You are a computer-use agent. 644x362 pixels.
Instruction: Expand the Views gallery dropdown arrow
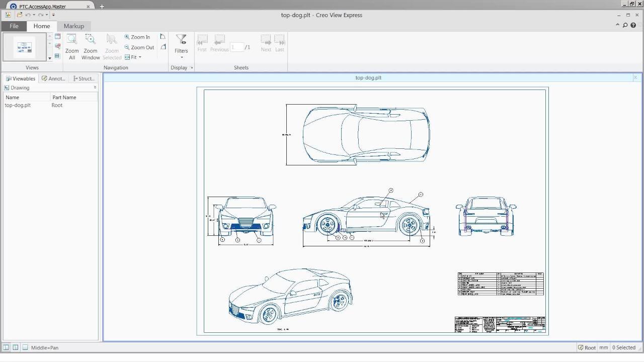(50, 58)
